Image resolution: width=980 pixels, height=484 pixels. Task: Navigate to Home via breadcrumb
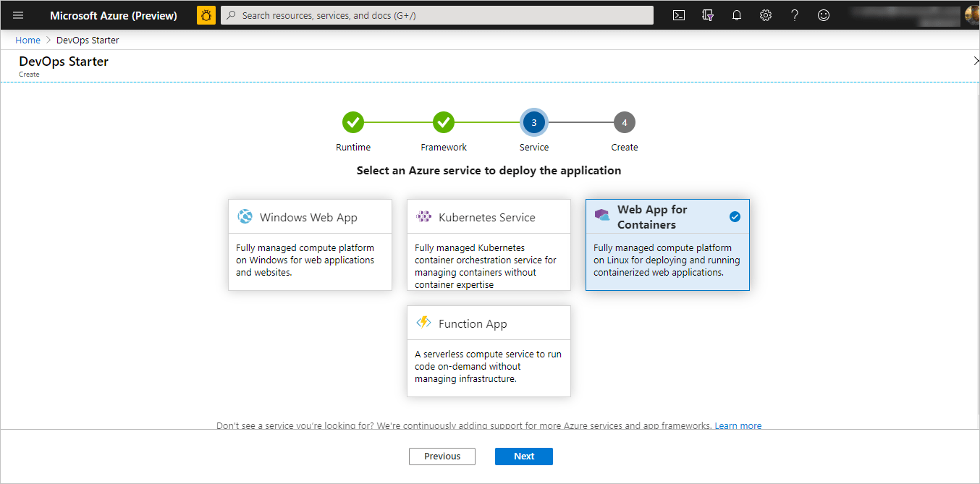point(28,40)
